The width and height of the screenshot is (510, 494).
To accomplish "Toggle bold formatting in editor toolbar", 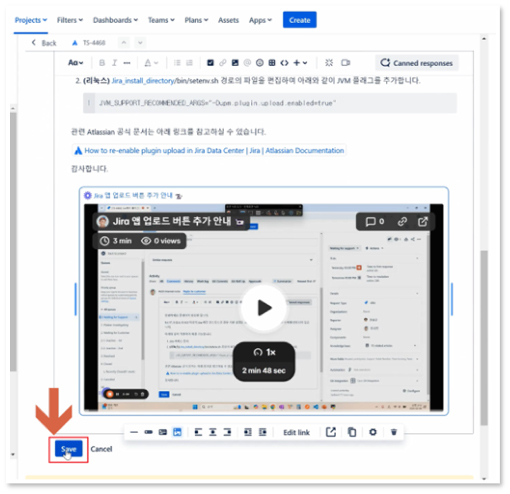I will pyautogui.click(x=102, y=63).
